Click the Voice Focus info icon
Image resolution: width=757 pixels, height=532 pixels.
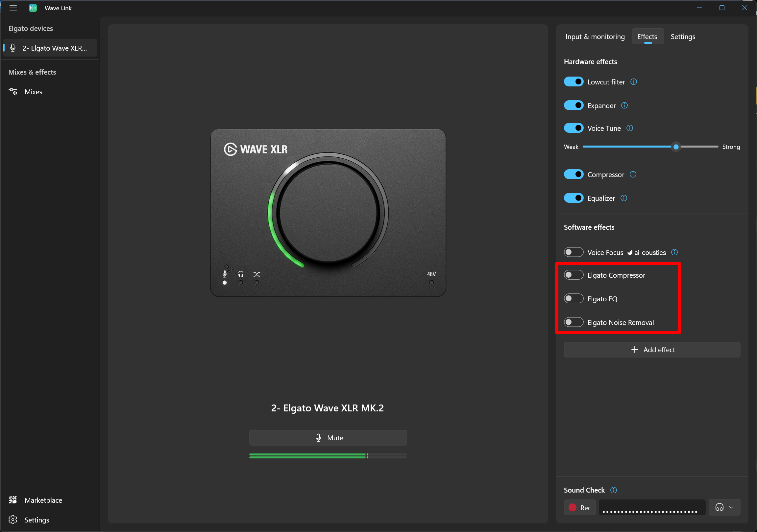[x=674, y=252]
